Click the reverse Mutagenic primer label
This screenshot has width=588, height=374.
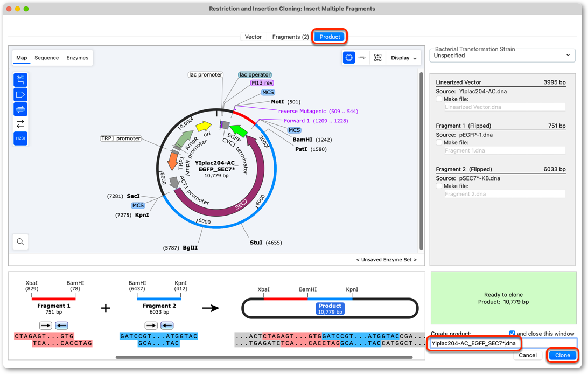coord(318,111)
